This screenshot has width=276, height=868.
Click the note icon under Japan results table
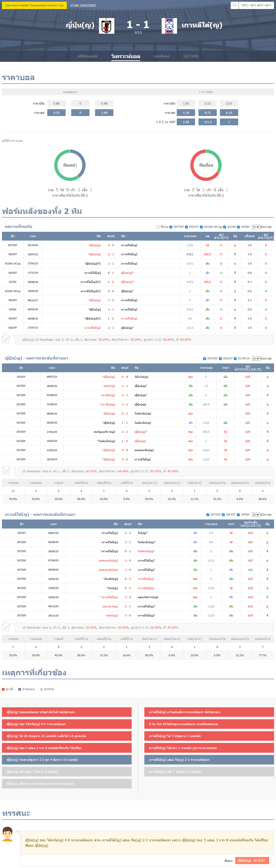[x=6, y=470]
